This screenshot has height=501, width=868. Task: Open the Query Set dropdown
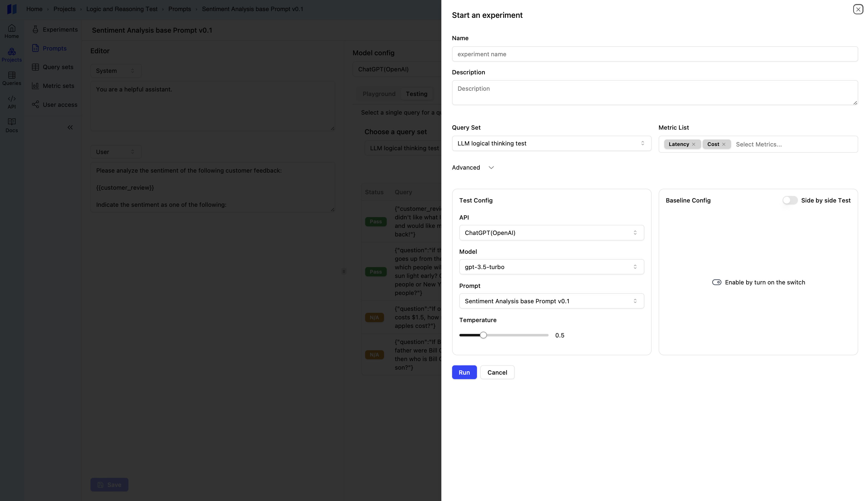coord(551,143)
